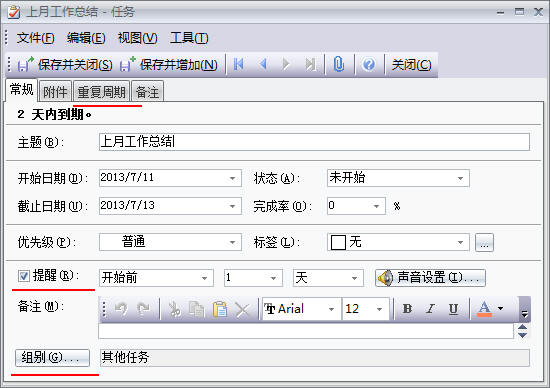550x388 pixels.
Task: Click the 声音设置 sound settings button
Action: pos(430,278)
